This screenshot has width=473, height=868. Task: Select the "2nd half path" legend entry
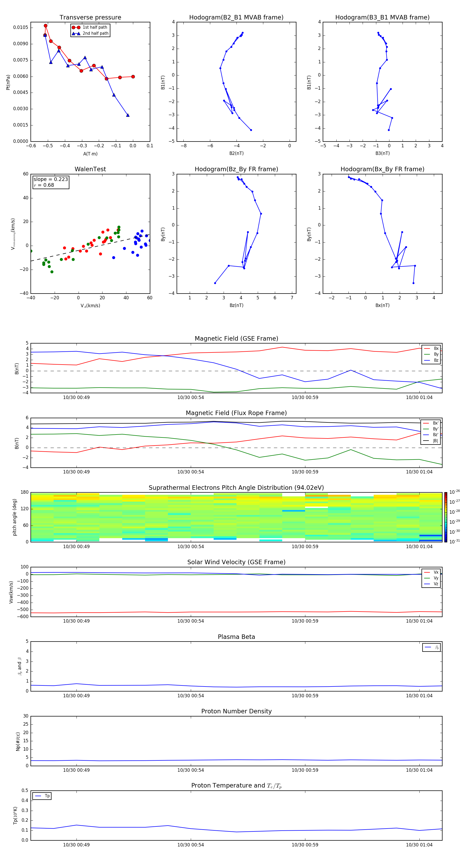point(90,33)
